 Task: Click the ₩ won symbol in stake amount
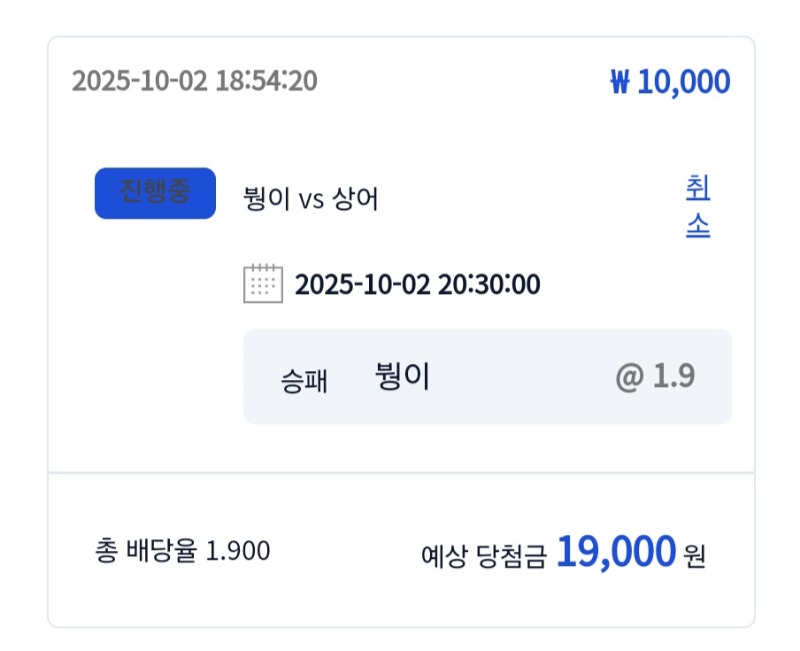pos(620,82)
